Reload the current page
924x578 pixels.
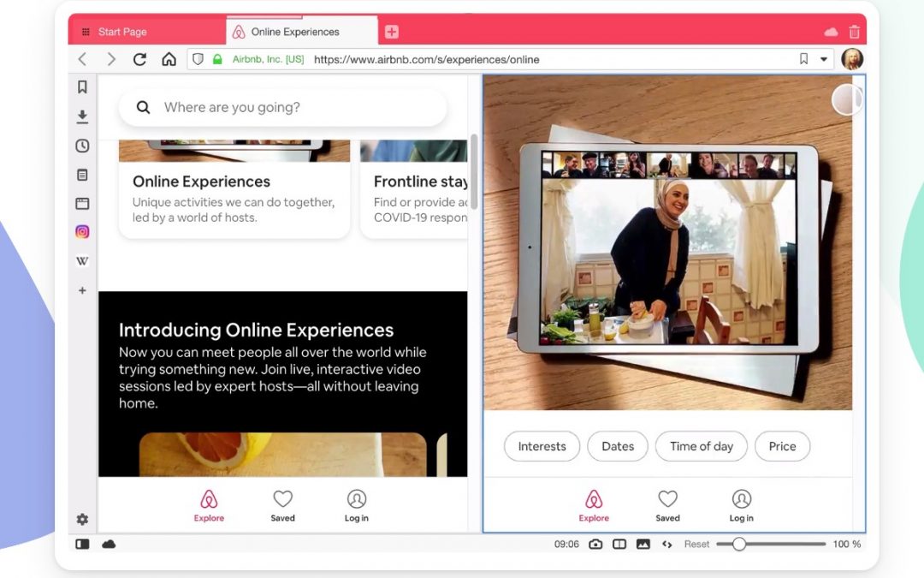click(x=139, y=59)
